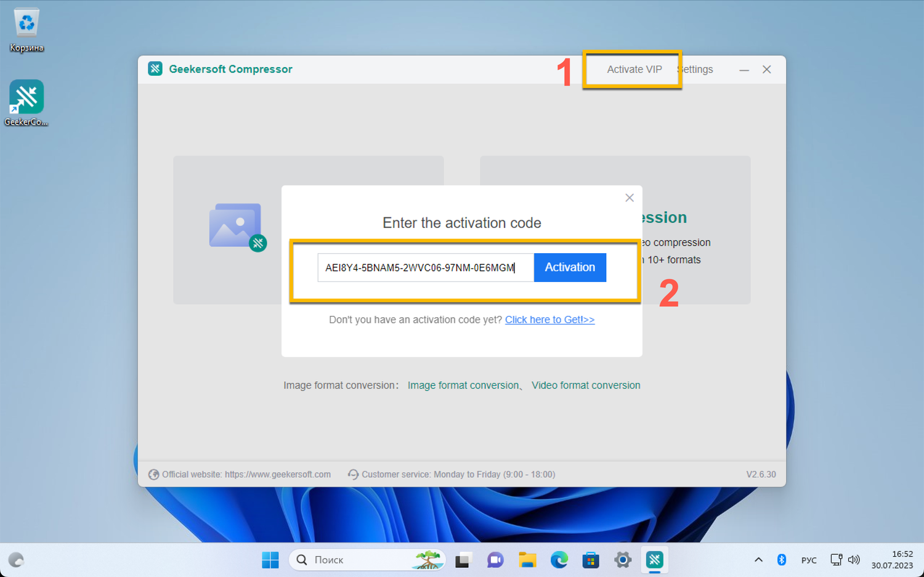Click the 'Enter the activation code' heading
Screen dimensions: 924x577
tap(462, 223)
